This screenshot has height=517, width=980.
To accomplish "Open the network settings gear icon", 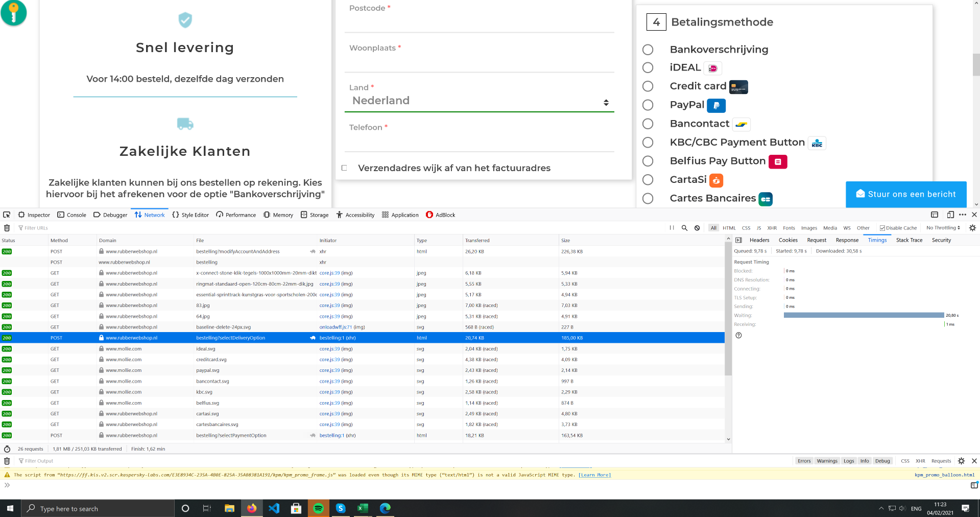I will (x=972, y=228).
